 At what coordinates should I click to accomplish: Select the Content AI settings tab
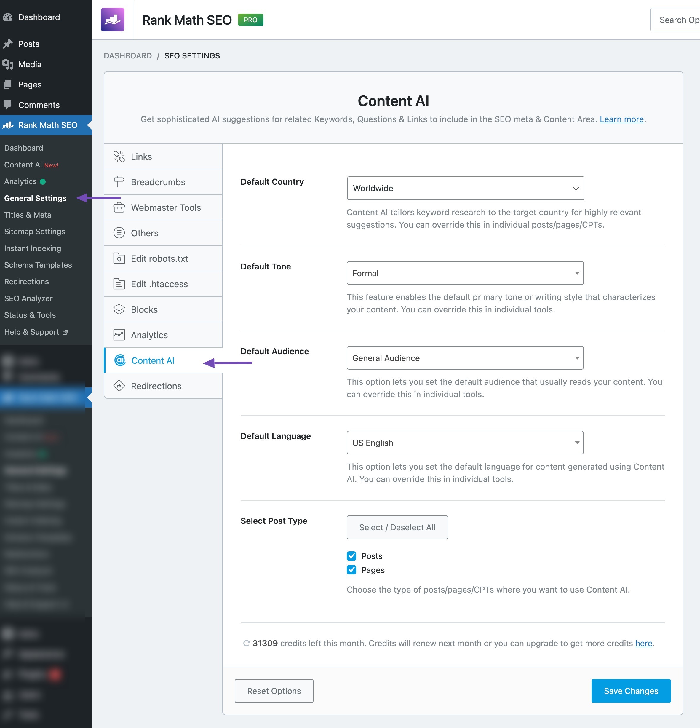163,360
